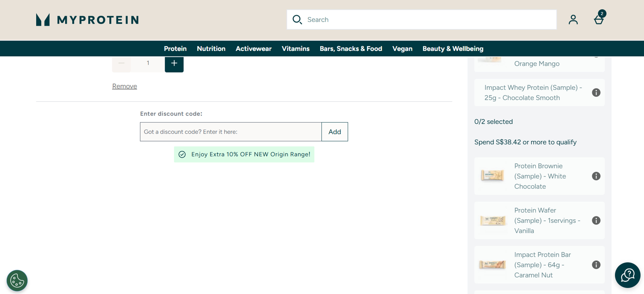Open the shopping basket icon
This screenshot has width=644, height=294.
click(599, 19)
